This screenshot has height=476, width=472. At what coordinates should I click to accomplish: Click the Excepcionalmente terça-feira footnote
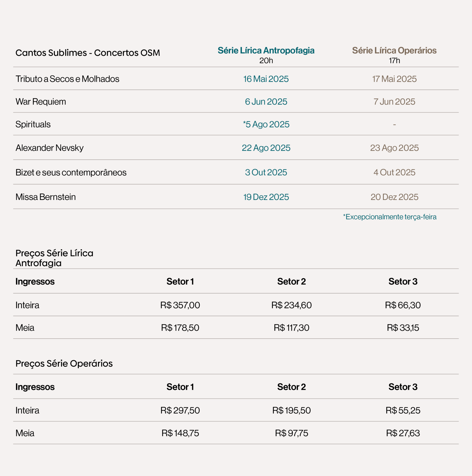click(x=390, y=217)
